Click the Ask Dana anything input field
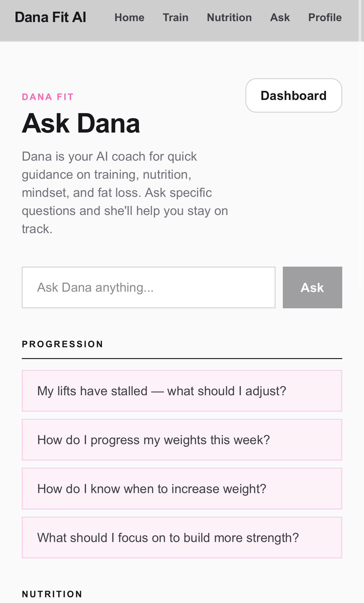Image resolution: width=364 pixels, height=603 pixels. 148,287
